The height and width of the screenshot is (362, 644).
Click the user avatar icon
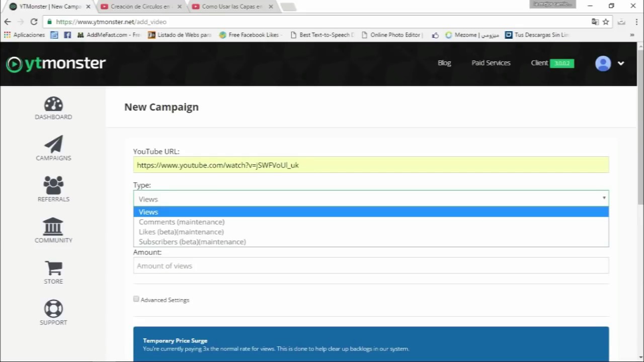[603, 63]
